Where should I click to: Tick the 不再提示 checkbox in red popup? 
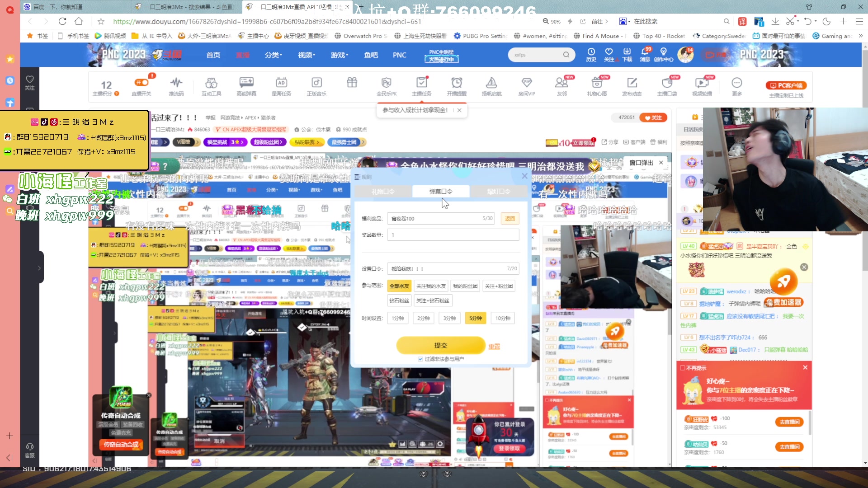tap(683, 368)
